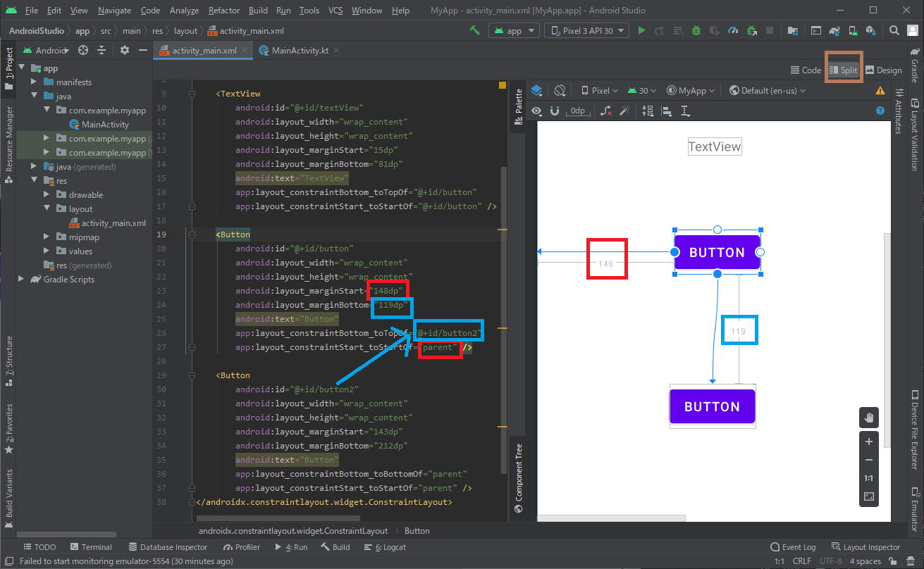Toggle the Attributes side panel
Image resolution: width=924 pixels, height=569 pixels.
click(899, 111)
